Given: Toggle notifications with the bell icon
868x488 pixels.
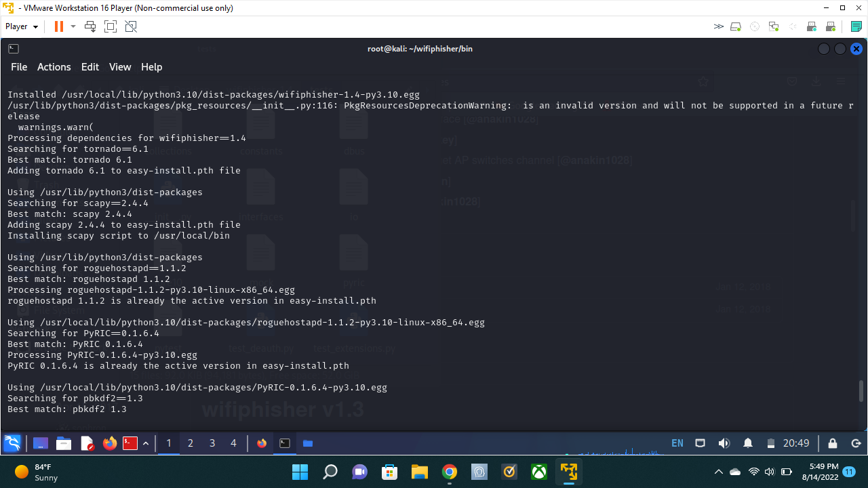Looking at the screenshot, I should [x=747, y=443].
